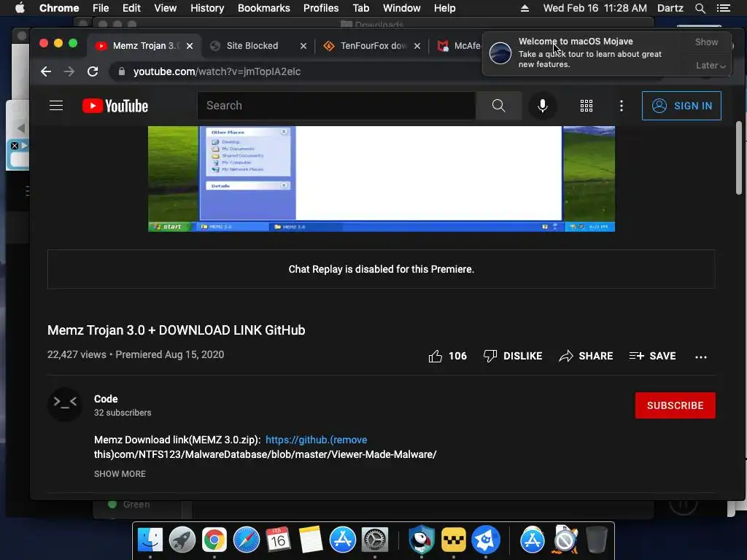The width and height of the screenshot is (747, 560).
Task: Click the video title text
Action: pyautogui.click(x=177, y=330)
